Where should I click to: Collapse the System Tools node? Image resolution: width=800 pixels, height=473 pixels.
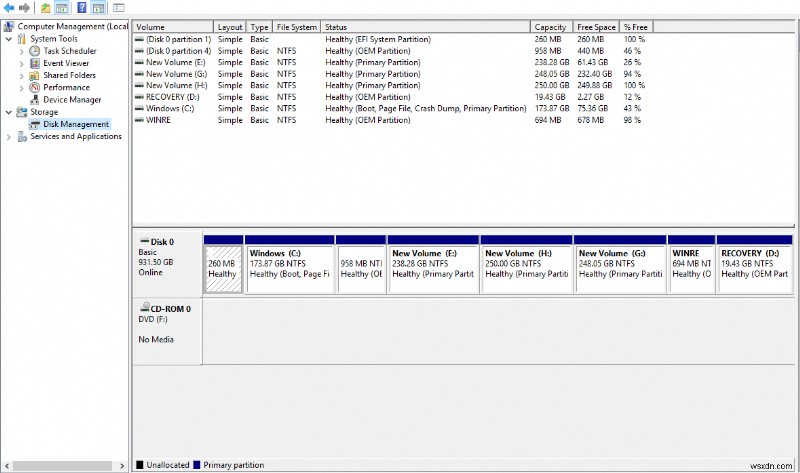[x=9, y=39]
